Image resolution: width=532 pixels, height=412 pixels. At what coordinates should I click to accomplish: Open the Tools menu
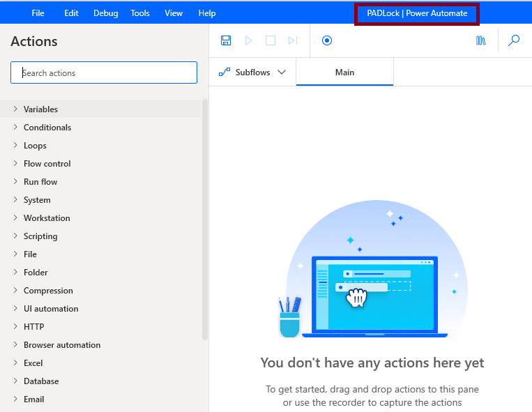[x=140, y=13]
